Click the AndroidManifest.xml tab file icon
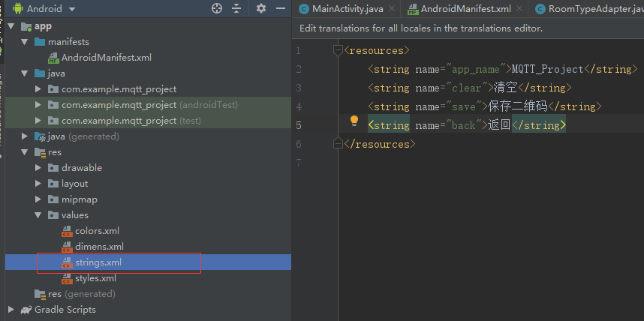The width and height of the screenshot is (644, 321). 413,10
